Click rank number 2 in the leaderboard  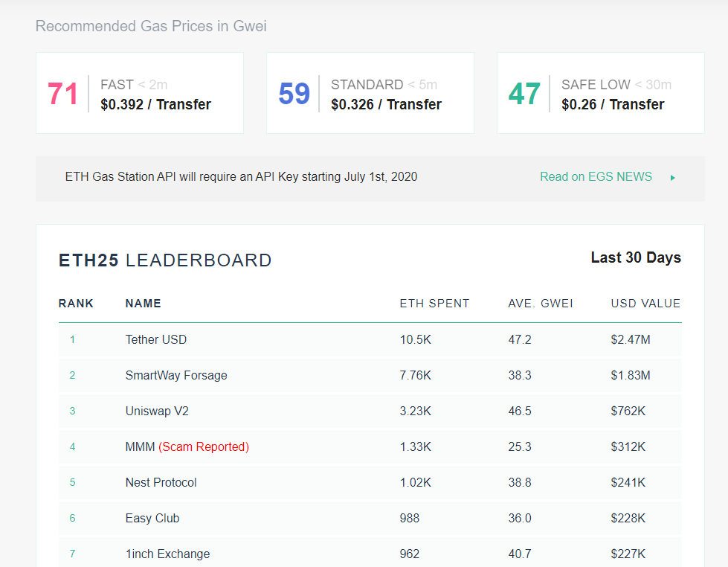[x=72, y=376]
